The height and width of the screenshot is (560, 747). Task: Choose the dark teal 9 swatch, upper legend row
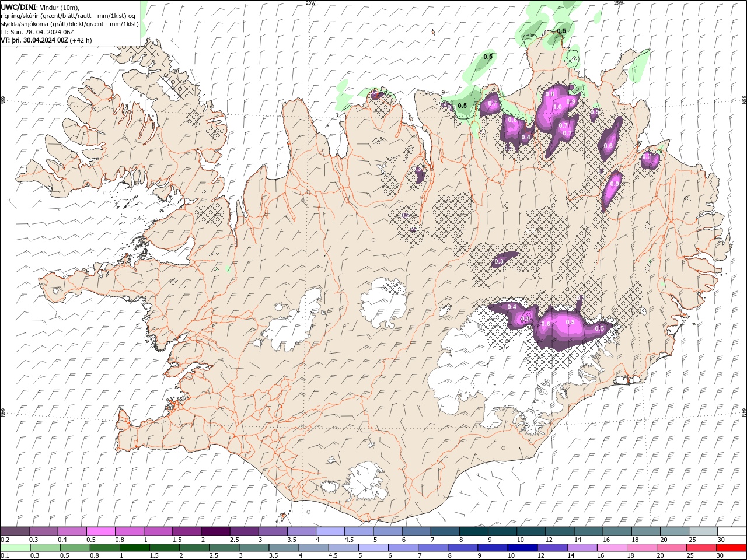(x=502, y=531)
